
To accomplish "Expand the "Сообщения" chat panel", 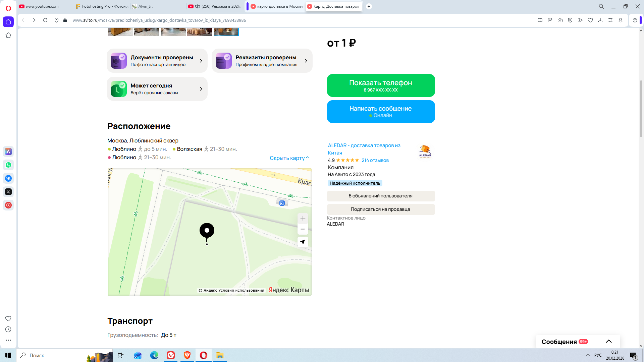I will pos(608,342).
